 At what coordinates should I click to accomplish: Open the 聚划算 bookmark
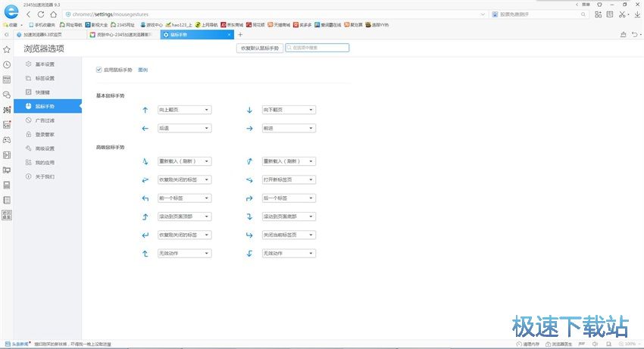[353, 25]
